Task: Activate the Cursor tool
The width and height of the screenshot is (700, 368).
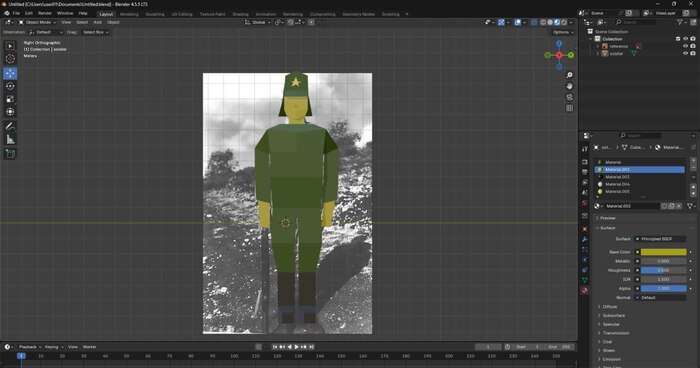Action: click(10, 59)
